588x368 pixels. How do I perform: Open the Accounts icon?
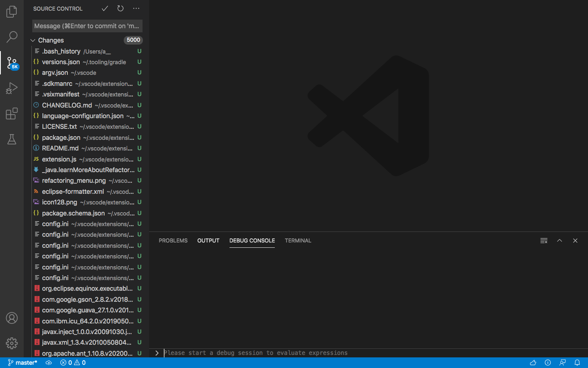[11, 318]
